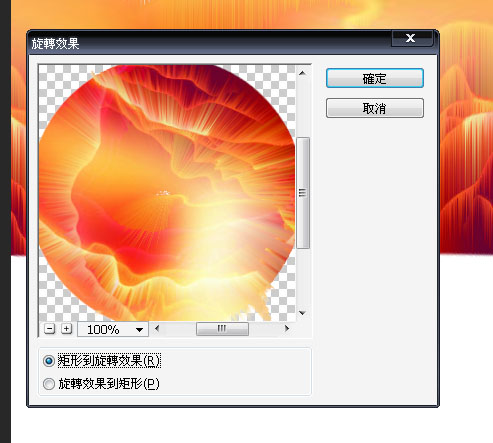Image resolution: width=493 pixels, height=443 pixels.
Task: Click the horizontal scrollbar thumb under preview
Action: click(x=222, y=329)
